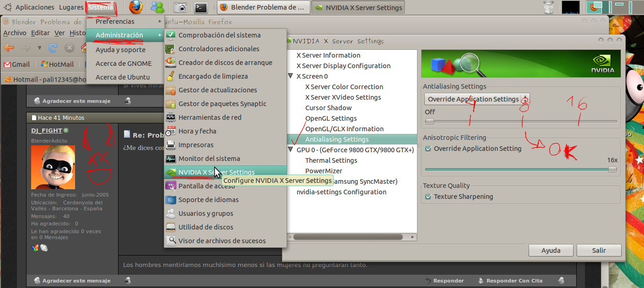This screenshot has height=288, width=644.
Task: Click the Ayuda button in NVIDIA settings
Action: tap(551, 251)
